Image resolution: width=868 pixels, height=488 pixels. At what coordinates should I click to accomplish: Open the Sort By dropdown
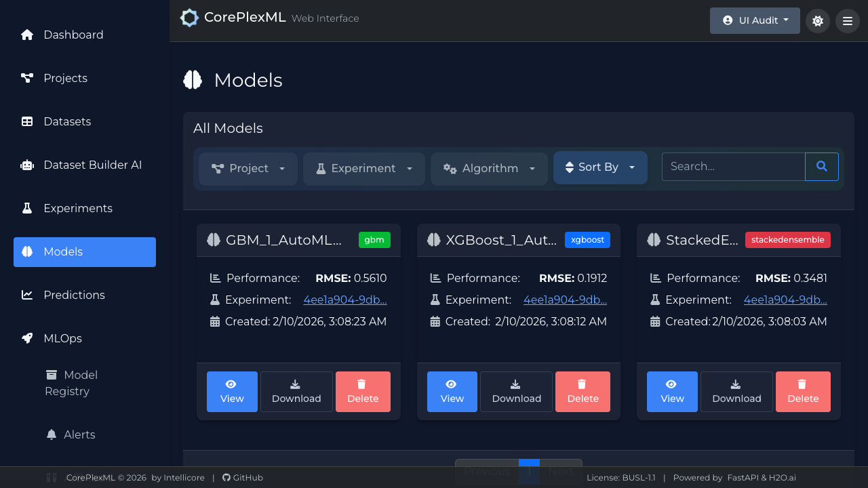point(600,167)
